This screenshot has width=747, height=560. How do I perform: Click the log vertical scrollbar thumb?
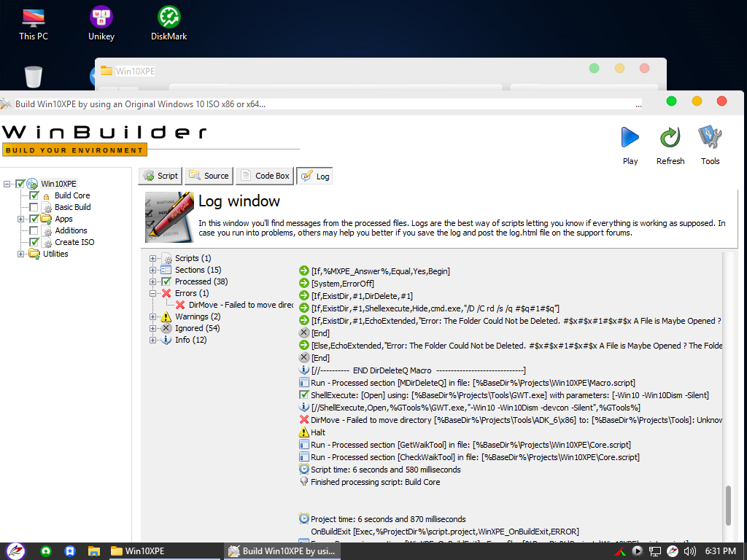click(x=728, y=506)
